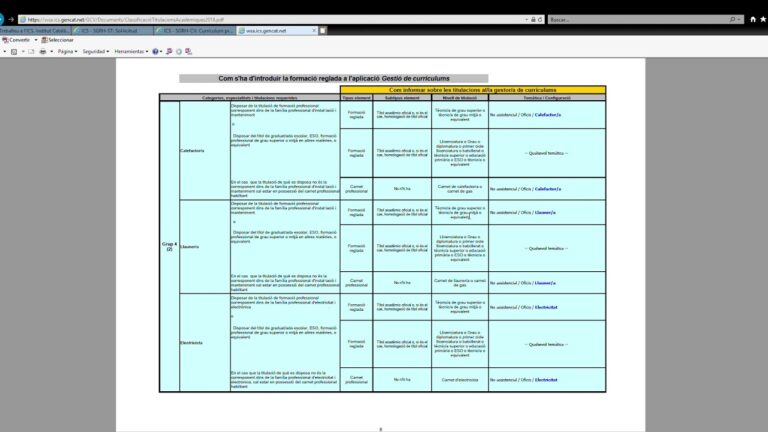Click the Print icon
The width and height of the screenshot is (768, 432).
[43, 51]
